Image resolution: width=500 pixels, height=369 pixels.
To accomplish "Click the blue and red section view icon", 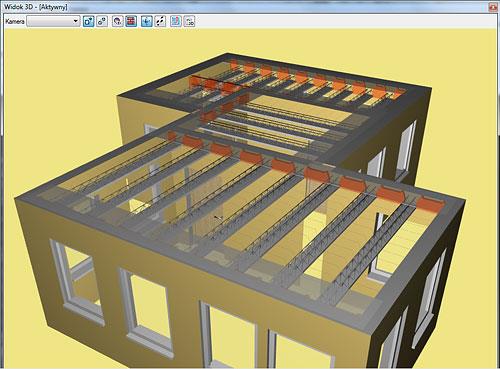I will coord(176,21).
